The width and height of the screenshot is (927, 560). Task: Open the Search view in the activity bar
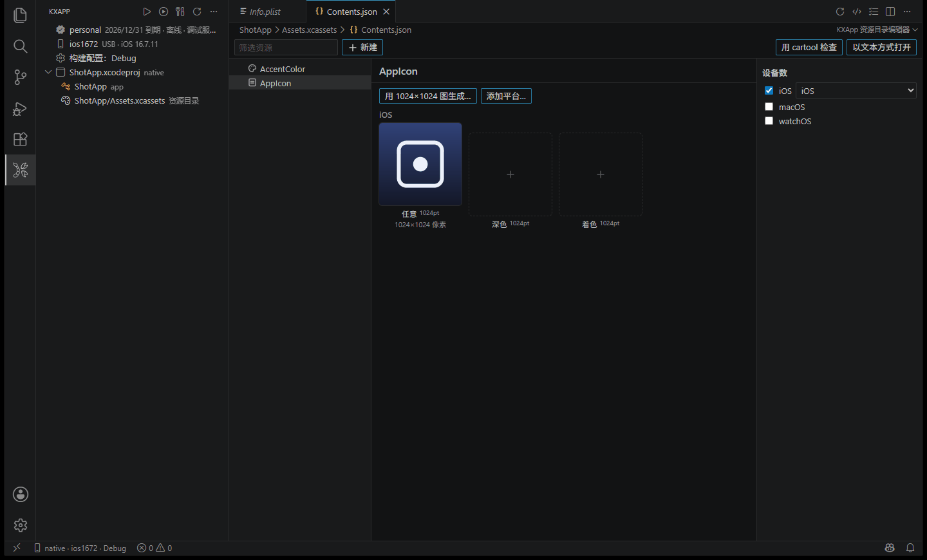[21, 46]
